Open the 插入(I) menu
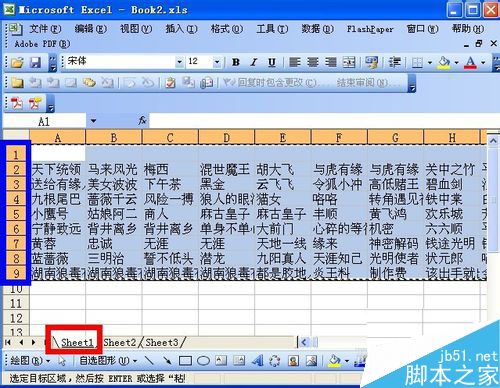 coord(181,29)
